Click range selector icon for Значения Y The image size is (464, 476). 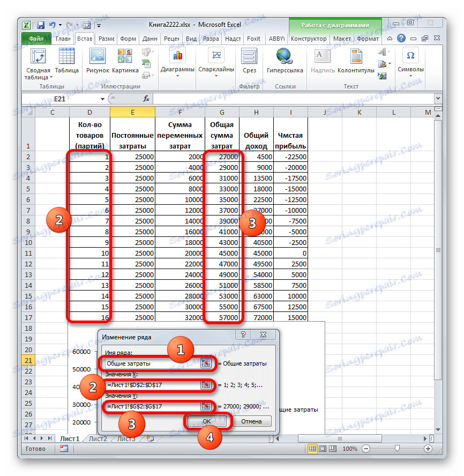(206, 406)
